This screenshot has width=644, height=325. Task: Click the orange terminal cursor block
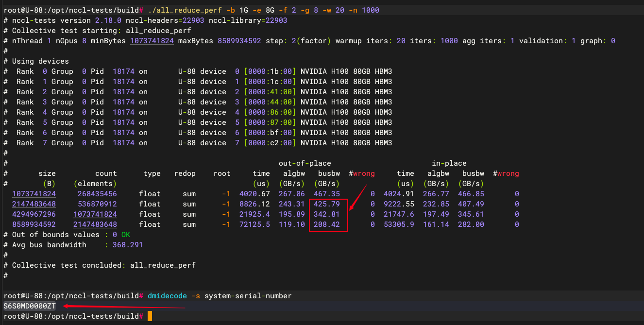pyautogui.click(x=150, y=316)
